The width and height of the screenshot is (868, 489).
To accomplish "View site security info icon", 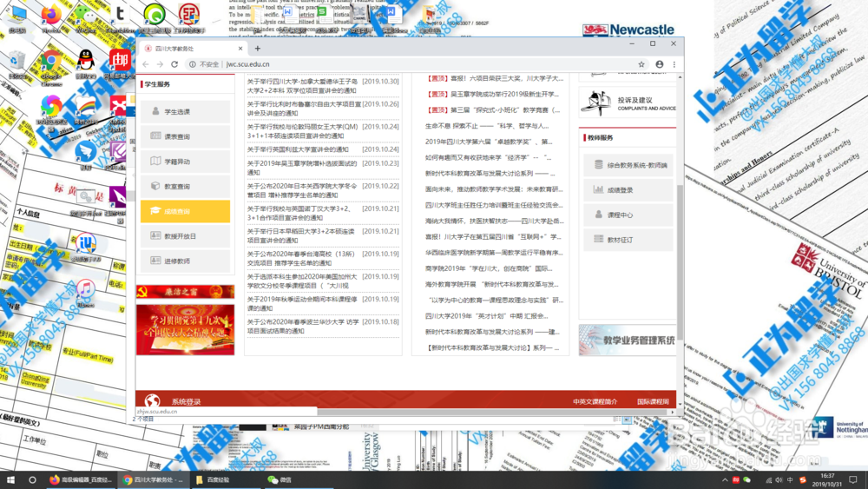I will pyautogui.click(x=192, y=64).
